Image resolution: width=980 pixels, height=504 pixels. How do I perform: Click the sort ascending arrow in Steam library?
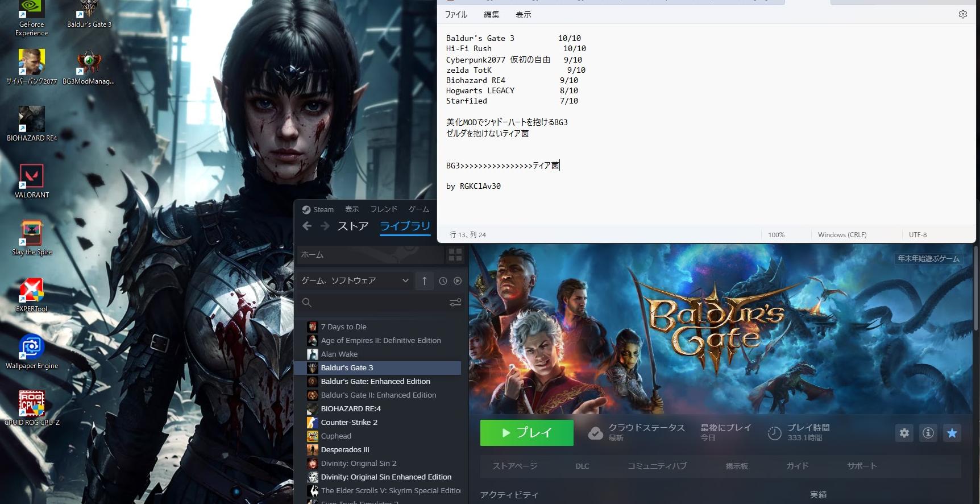[425, 280]
